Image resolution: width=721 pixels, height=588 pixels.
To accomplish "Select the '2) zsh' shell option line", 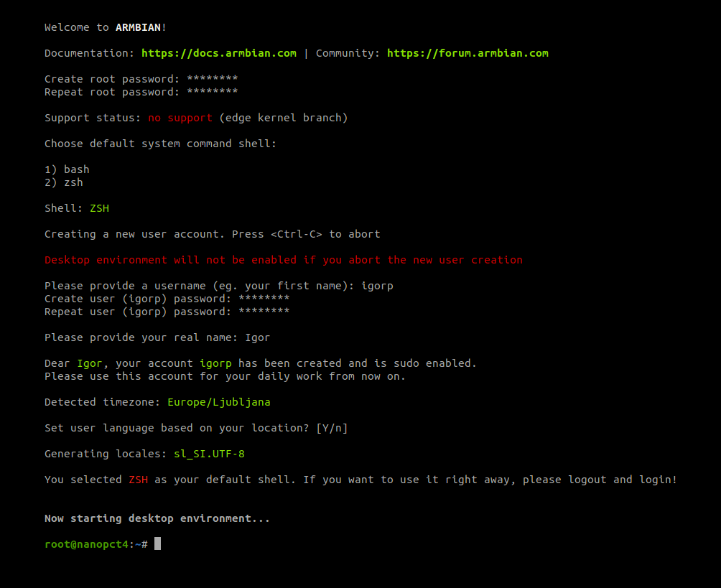I will pos(64,182).
